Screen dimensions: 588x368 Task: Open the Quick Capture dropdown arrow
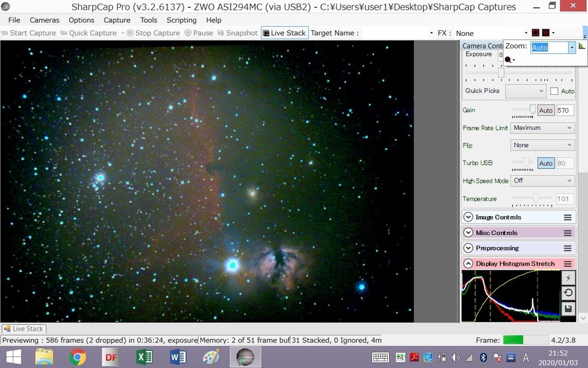122,33
